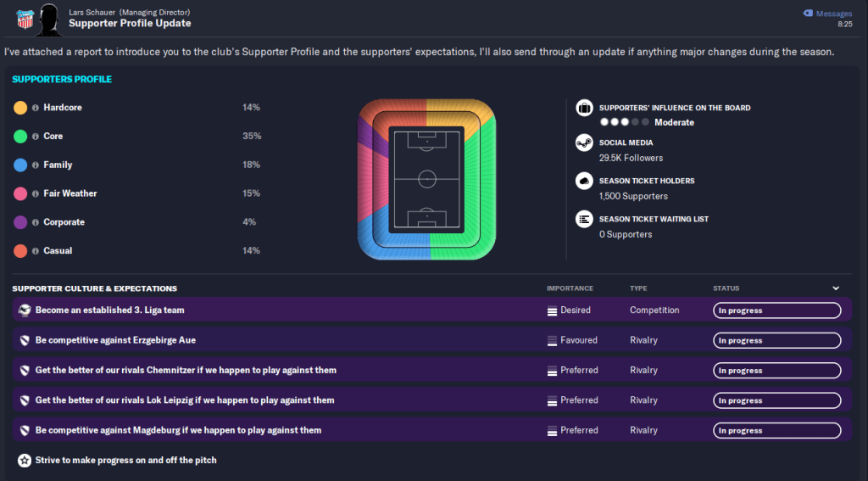Click the Season Ticket Holders icon
This screenshot has height=481, width=868.
click(x=584, y=181)
